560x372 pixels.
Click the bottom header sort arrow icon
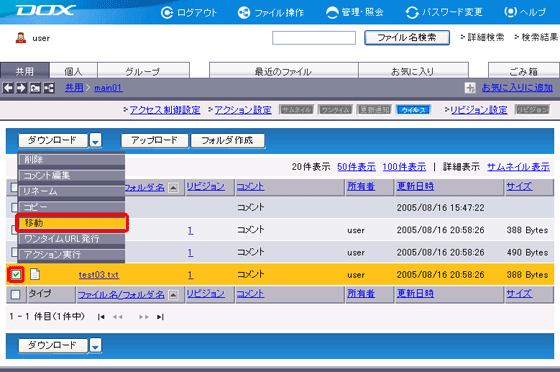(173, 295)
